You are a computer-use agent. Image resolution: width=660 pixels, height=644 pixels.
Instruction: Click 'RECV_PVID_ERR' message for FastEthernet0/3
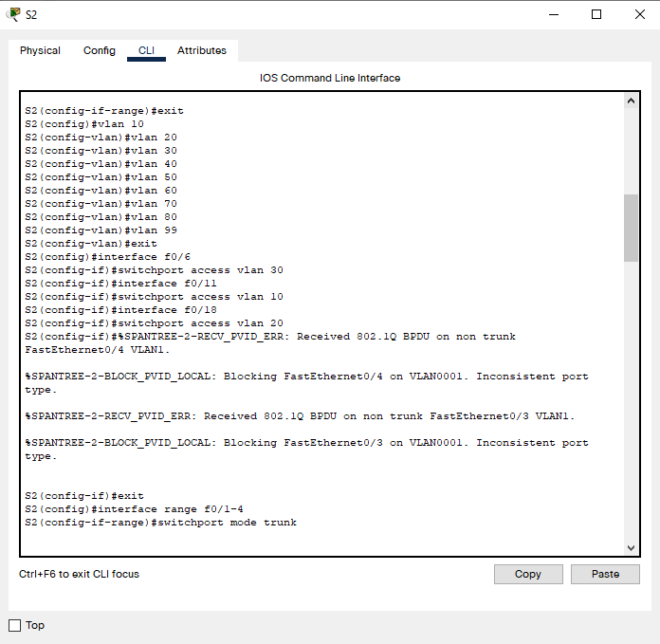pos(300,415)
